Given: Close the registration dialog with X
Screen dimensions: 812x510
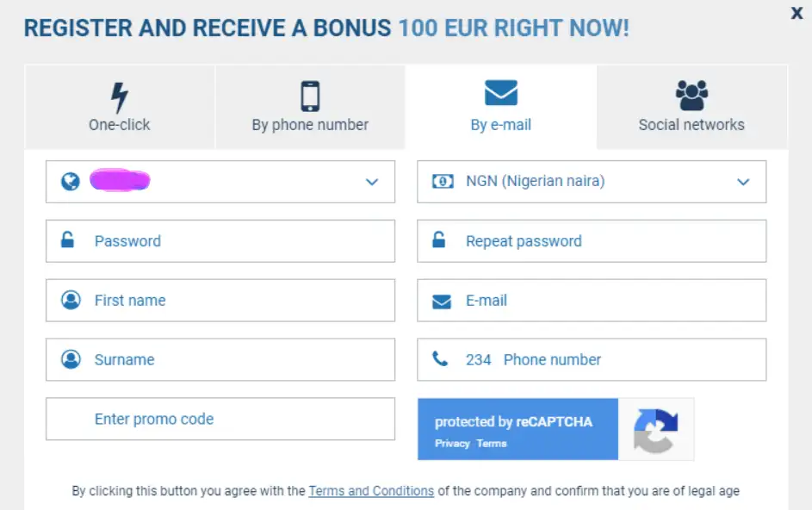Looking at the screenshot, I should pos(797,13).
